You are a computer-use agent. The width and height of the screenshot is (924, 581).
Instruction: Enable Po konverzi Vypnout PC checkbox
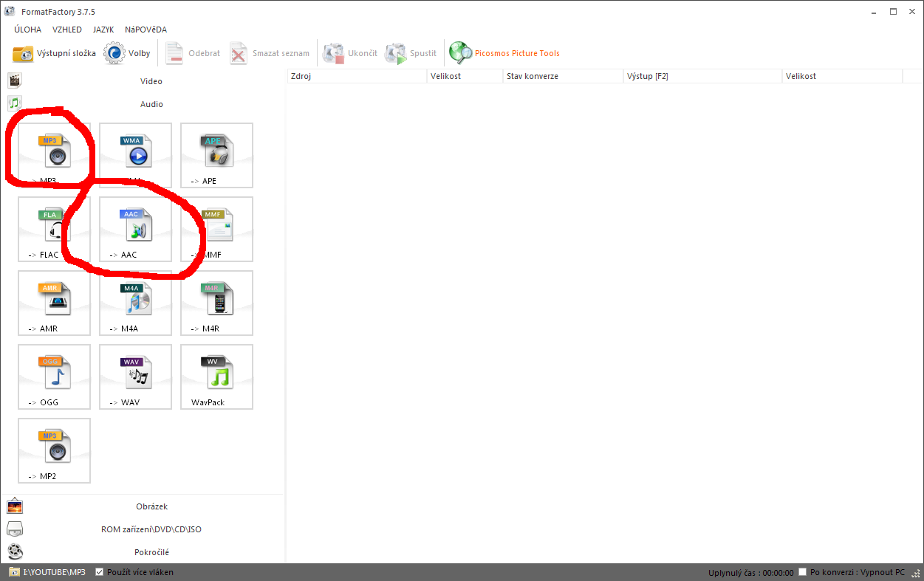point(803,572)
